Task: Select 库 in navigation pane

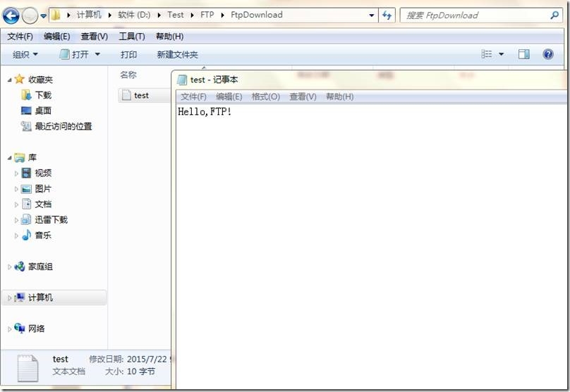Action: click(32, 157)
